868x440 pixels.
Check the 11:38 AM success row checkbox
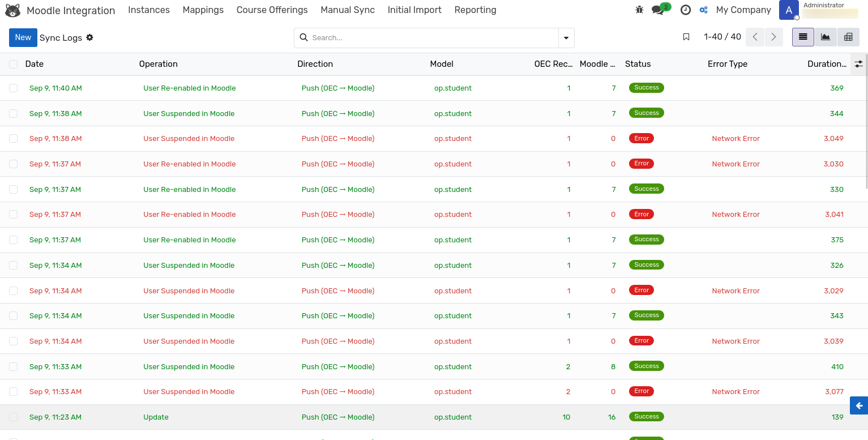(x=13, y=113)
